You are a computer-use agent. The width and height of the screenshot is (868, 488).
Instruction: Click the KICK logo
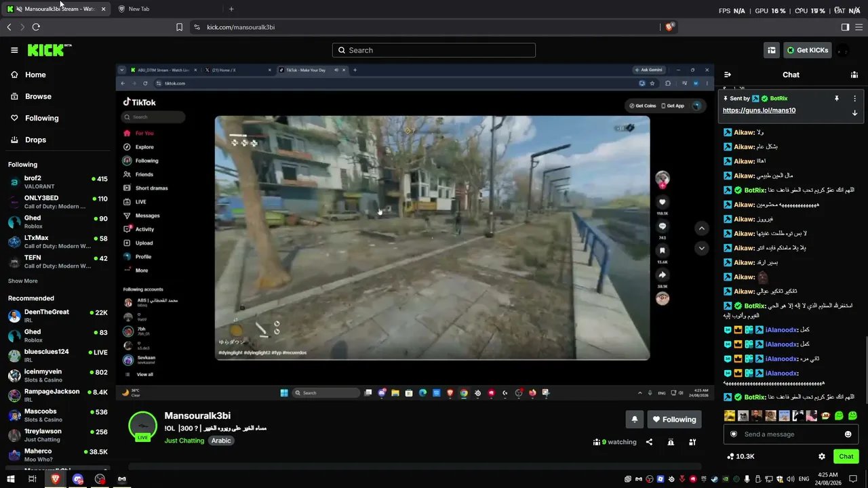click(49, 50)
